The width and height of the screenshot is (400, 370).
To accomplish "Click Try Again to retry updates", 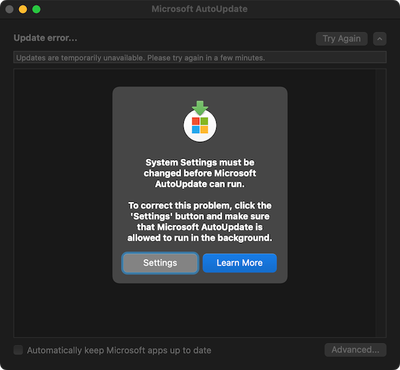I will [x=342, y=39].
